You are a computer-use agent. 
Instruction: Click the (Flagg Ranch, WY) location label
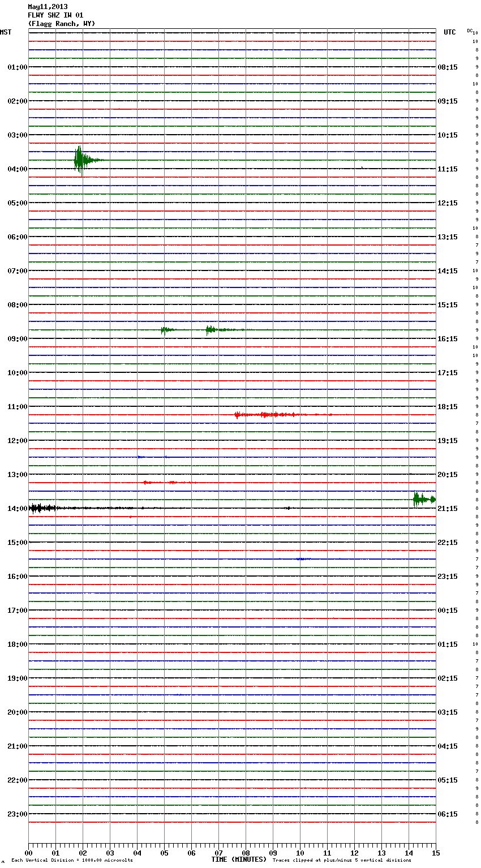(62, 24)
